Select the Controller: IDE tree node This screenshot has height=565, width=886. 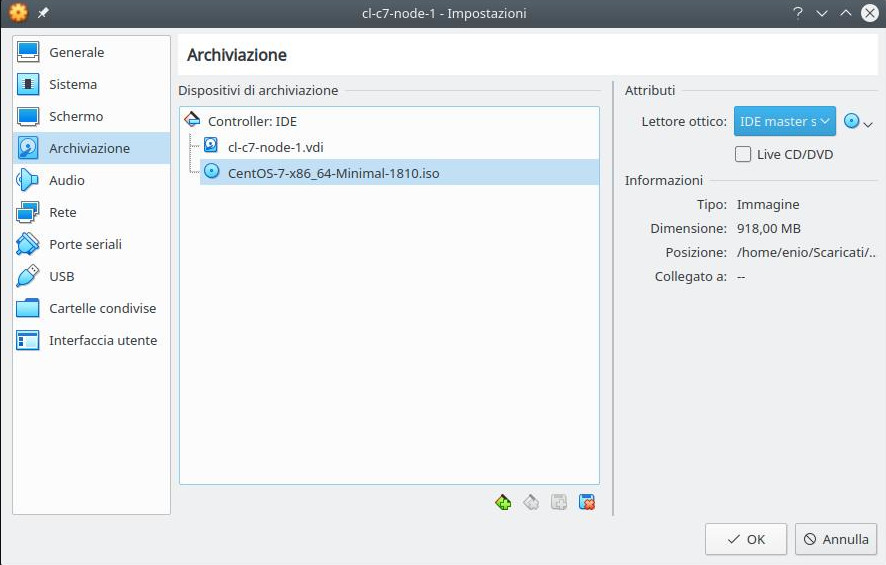point(252,120)
